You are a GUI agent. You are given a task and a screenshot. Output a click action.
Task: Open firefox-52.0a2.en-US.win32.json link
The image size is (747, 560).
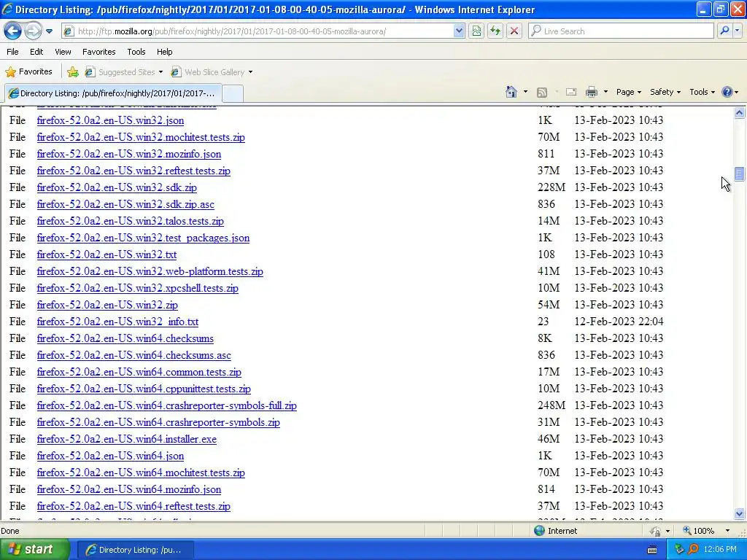111,120
